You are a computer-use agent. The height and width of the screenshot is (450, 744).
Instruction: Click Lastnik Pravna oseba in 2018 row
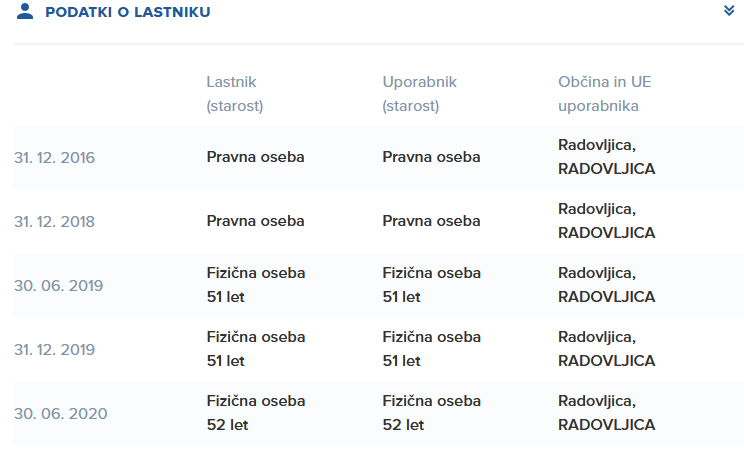(255, 221)
